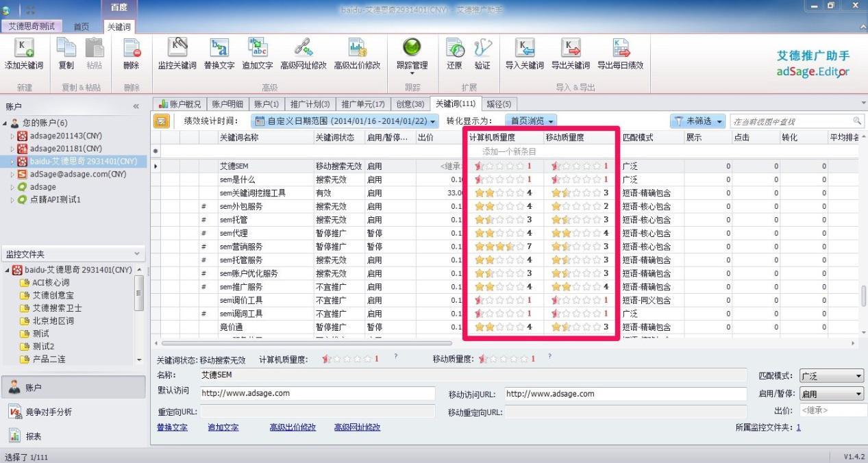Select the adsage201181(CNY) account
Screen dimensions: 868x463
[66, 149]
